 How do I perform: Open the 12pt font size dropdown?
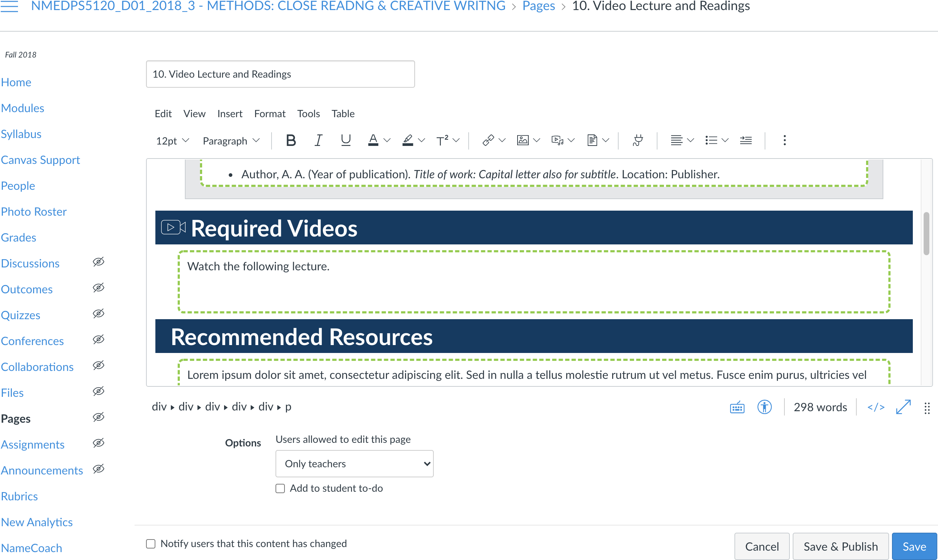[172, 141]
